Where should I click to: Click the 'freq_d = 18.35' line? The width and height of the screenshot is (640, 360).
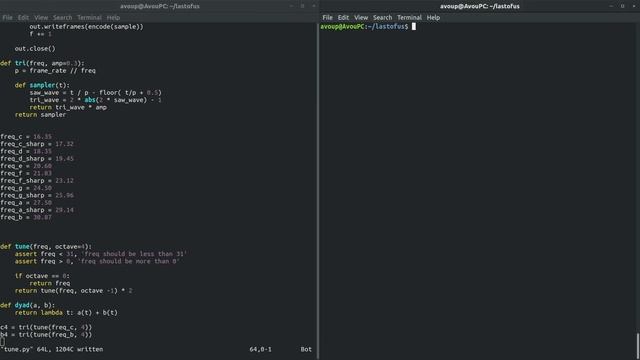coord(26,151)
